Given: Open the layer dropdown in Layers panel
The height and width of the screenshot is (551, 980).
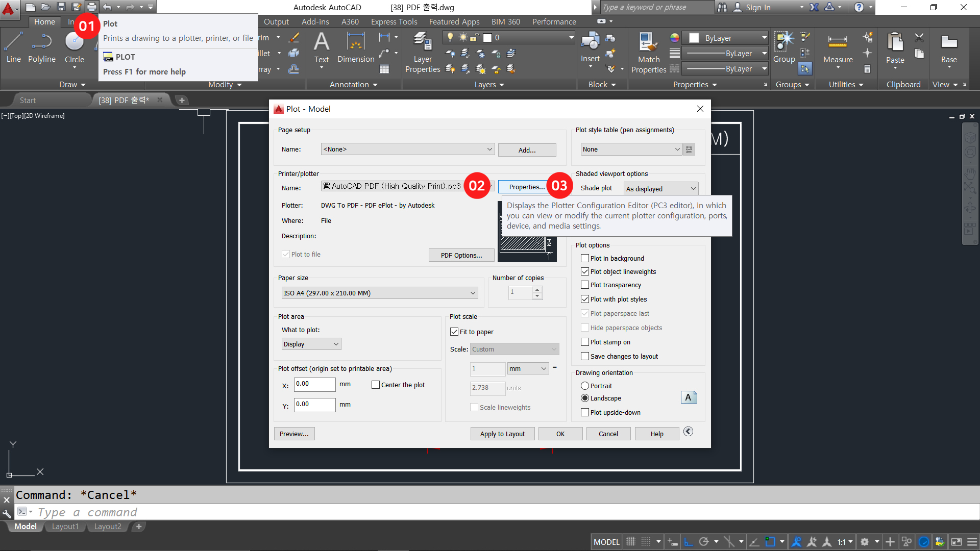Looking at the screenshot, I should pyautogui.click(x=509, y=38).
